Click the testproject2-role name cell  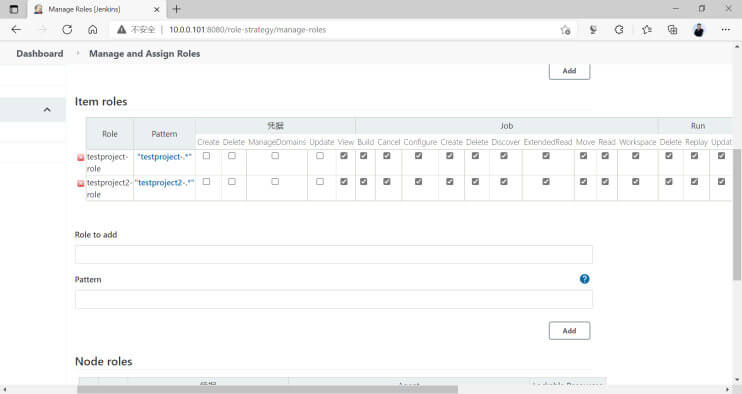pyautogui.click(x=109, y=188)
